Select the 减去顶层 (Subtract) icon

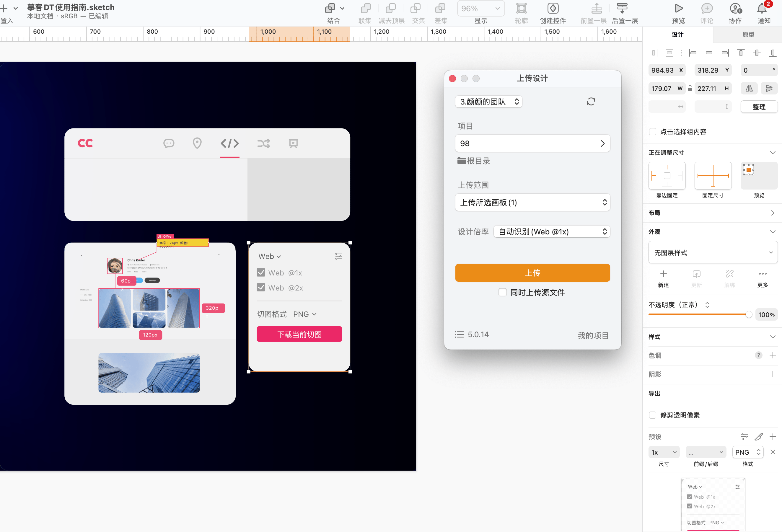391,8
